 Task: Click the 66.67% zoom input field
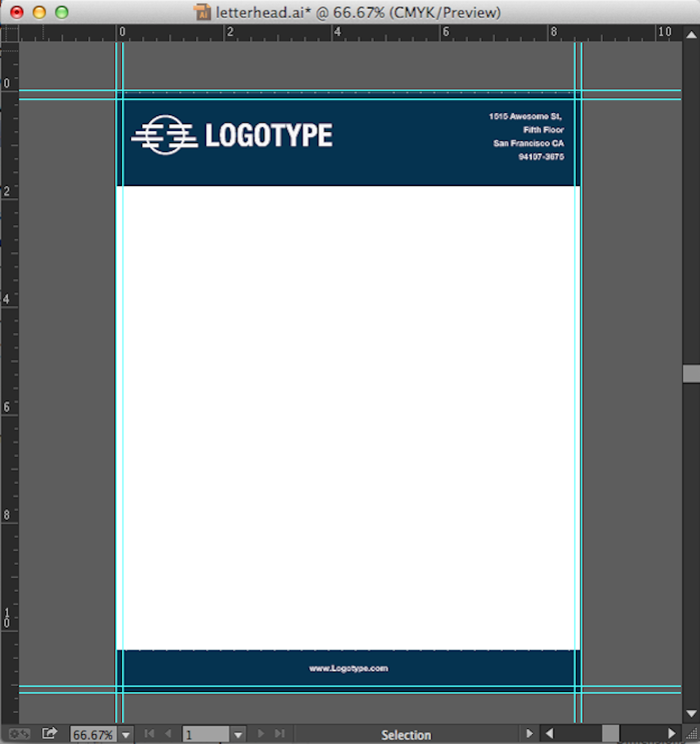point(93,735)
